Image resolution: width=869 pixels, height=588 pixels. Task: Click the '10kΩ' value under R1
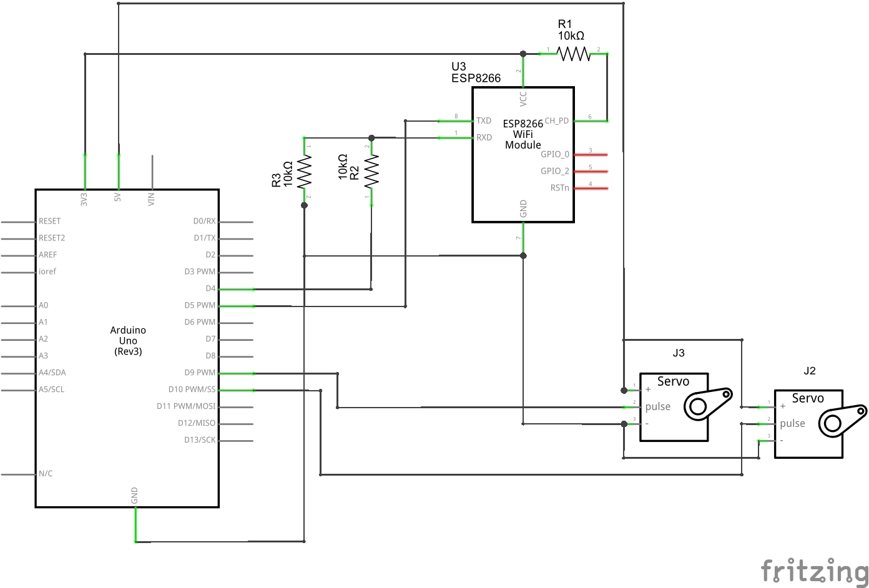coord(571,36)
